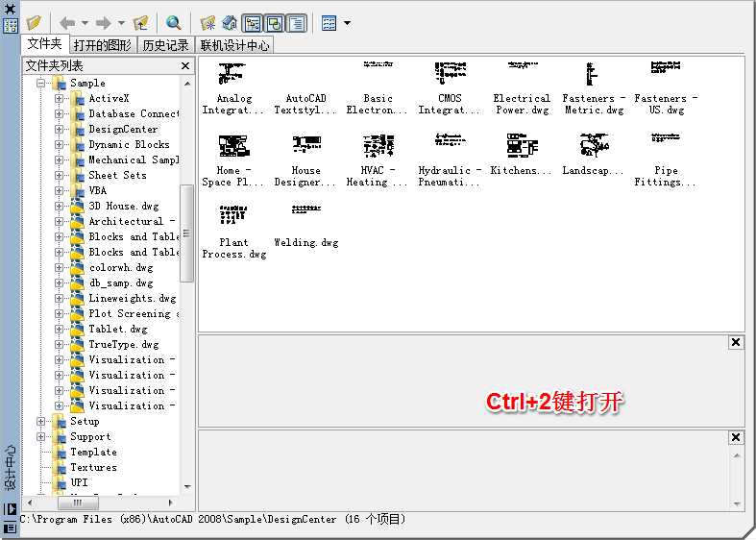Switch to the 文件夹 tab

pyautogui.click(x=45, y=44)
